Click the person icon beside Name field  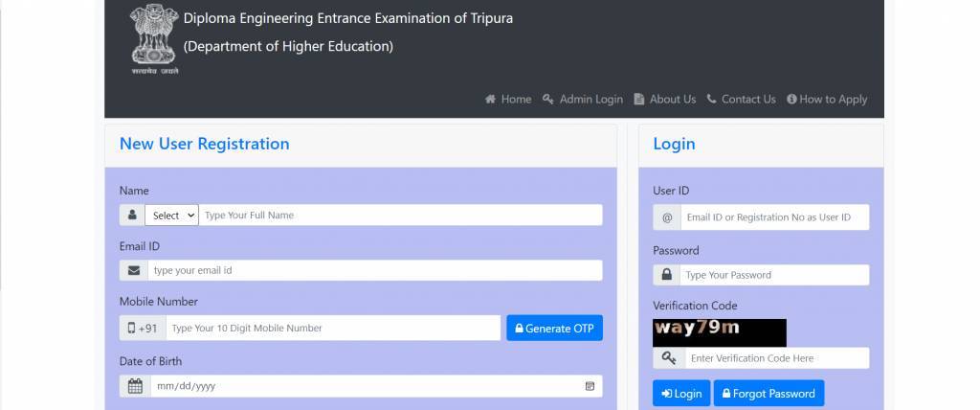tap(132, 216)
